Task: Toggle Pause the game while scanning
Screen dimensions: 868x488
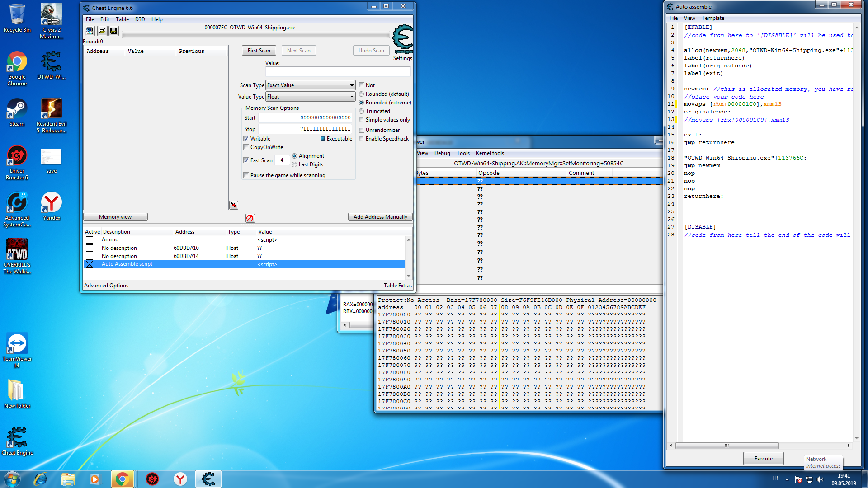Action: (246, 175)
